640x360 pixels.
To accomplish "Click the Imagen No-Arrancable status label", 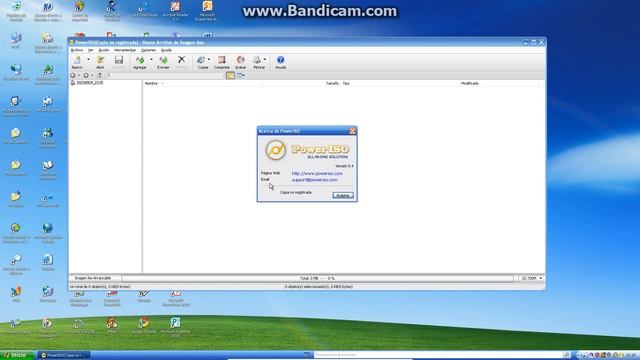I will click(93, 278).
